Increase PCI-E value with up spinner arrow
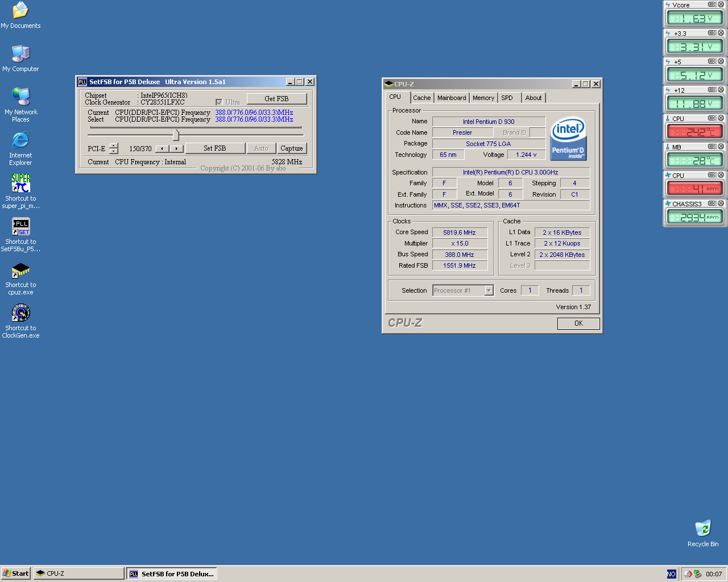Viewport: 728px width, 582px height. pyautogui.click(x=114, y=145)
